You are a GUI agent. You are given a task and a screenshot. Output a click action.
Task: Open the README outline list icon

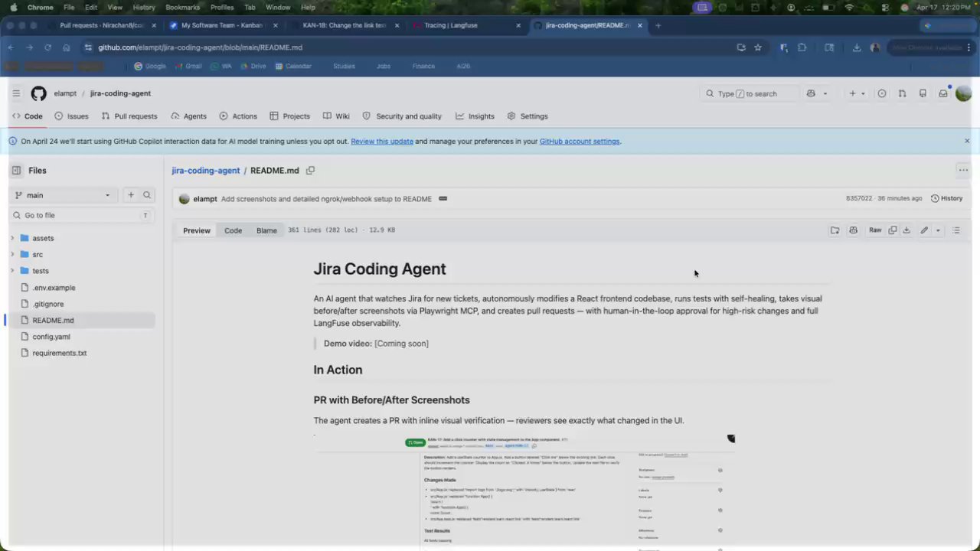point(956,230)
